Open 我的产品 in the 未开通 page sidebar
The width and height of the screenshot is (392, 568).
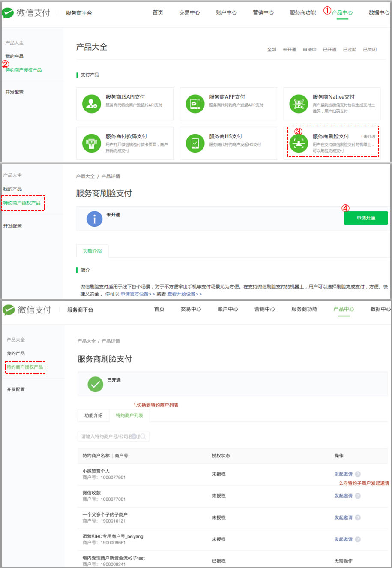pos(12,189)
